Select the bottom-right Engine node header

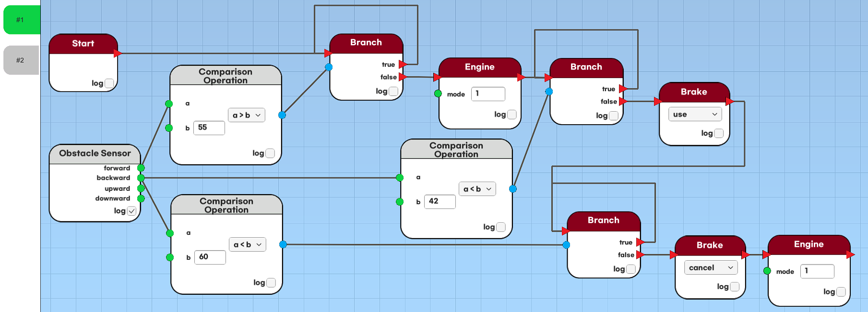pyautogui.click(x=809, y=244)
